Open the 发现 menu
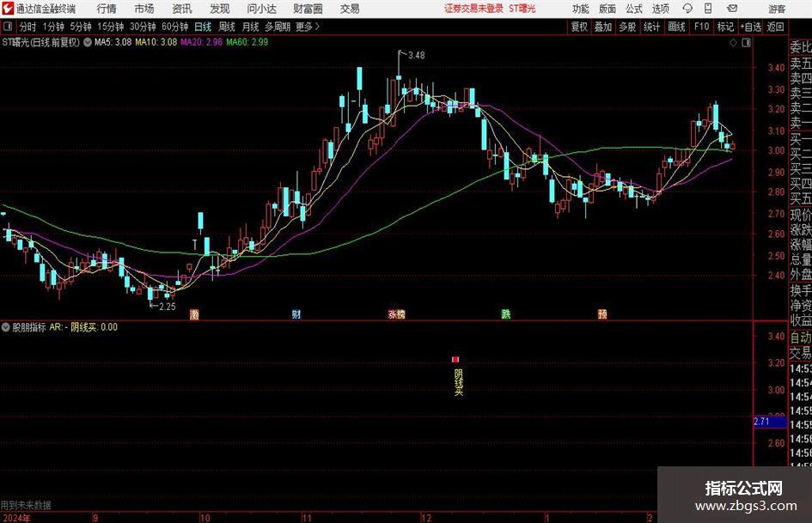Viewport: 812px width, 523px height. coord(220,9)
